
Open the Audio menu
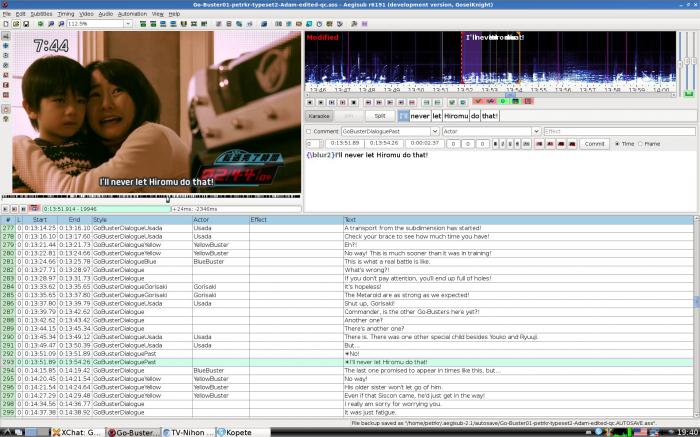[105, 14]
